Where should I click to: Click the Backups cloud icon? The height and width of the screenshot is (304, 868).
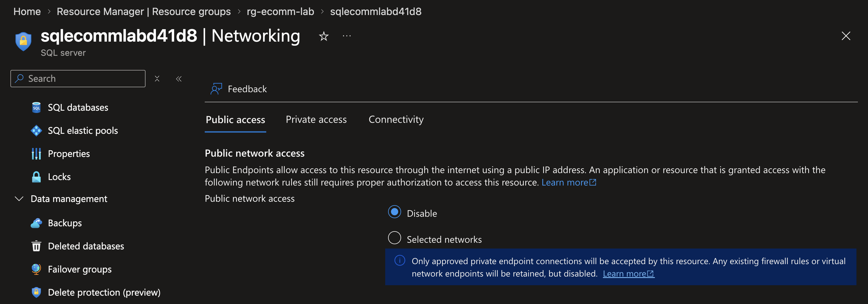(36, 223)
